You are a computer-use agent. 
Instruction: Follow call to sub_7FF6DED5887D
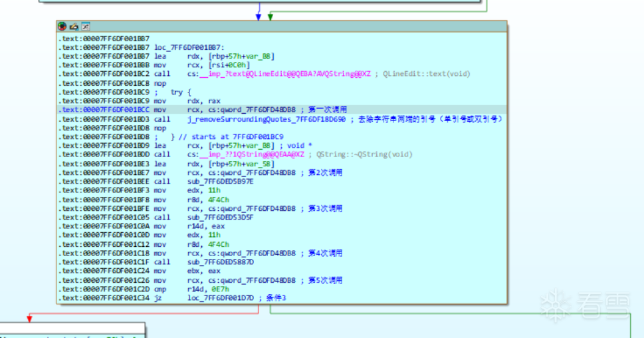220,262
